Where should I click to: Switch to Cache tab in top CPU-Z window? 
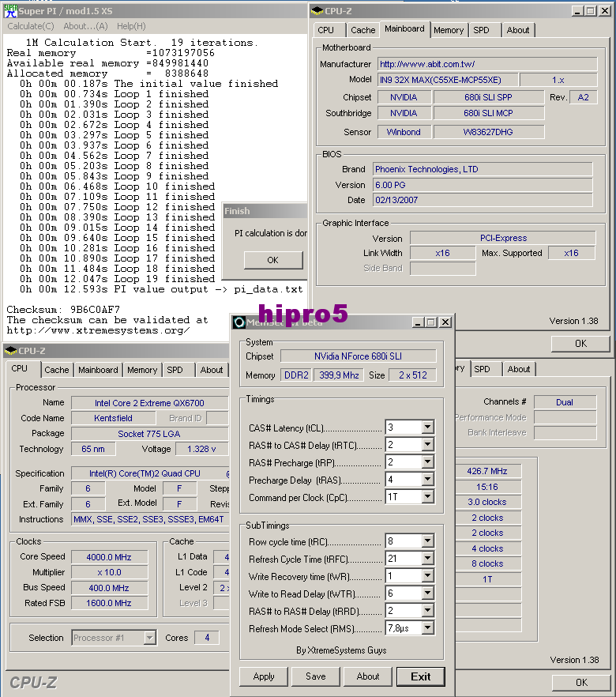pos(362,30)
